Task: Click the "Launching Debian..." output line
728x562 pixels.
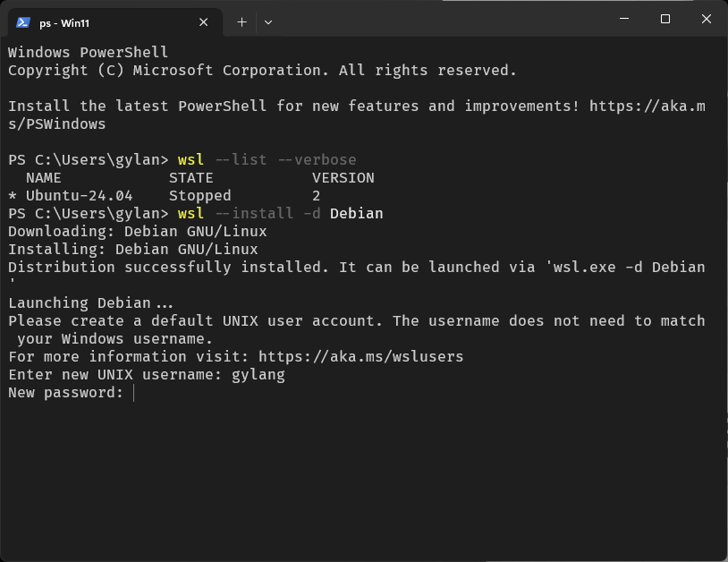Action: pos(90,303)
